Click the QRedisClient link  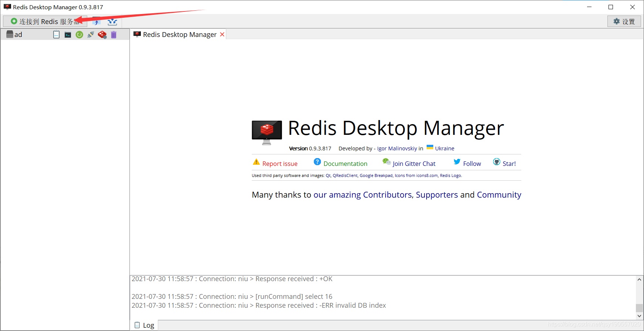pyautogui.click(x=345, y=175)
